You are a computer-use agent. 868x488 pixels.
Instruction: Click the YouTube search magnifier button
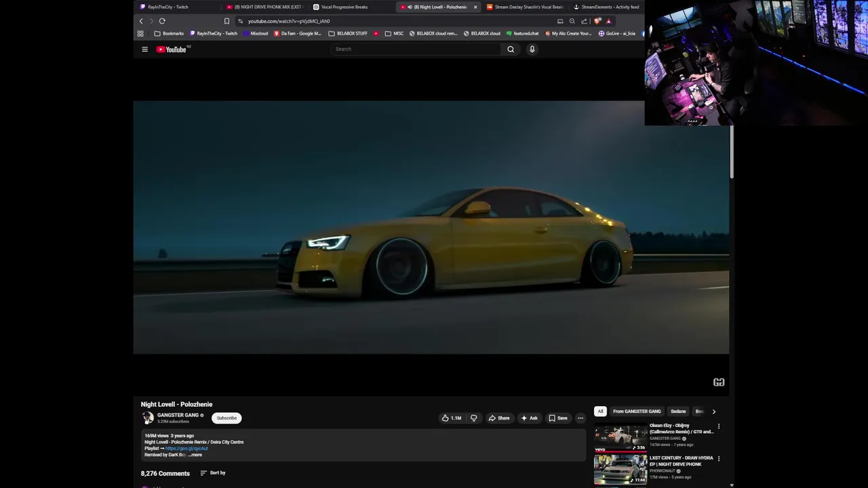tap(511, 49)
